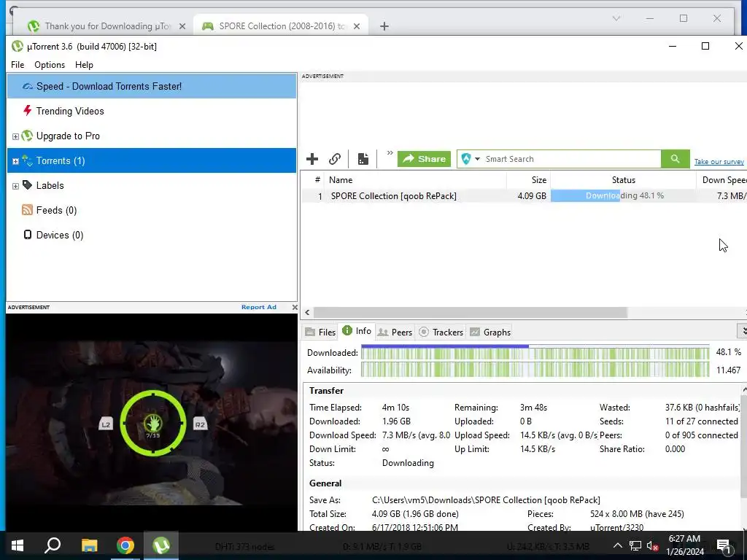
Task: Select the SPORE Collection [qoob RePack] torrent row
Action: click(524, 195)
